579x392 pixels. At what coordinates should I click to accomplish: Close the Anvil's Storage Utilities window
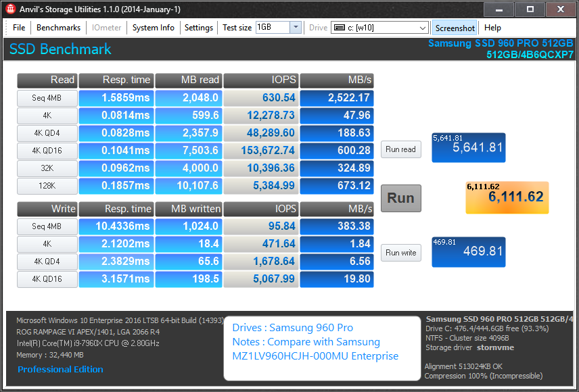pos(560,9)
